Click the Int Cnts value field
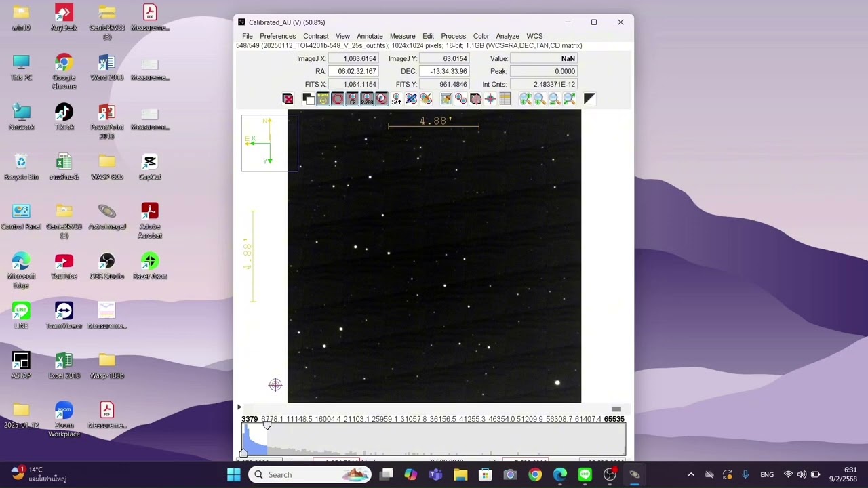The height and width of the screenshot is (488, 868). click(x=544, y=84)
